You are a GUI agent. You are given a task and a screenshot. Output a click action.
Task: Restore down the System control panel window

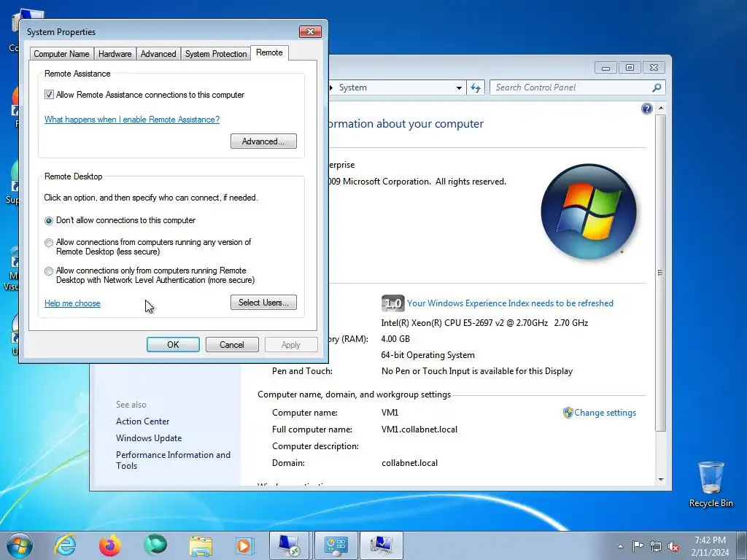630,68
